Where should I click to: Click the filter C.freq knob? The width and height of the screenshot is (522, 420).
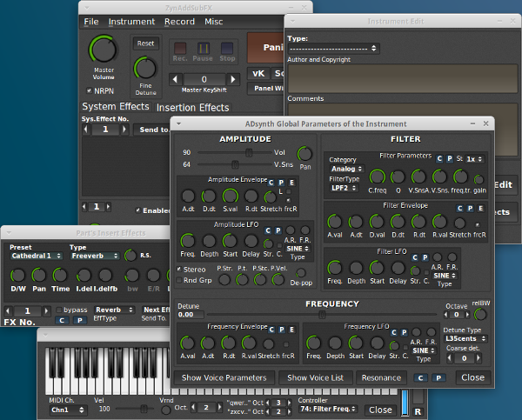pyautogui.click(x=377, y=177)
